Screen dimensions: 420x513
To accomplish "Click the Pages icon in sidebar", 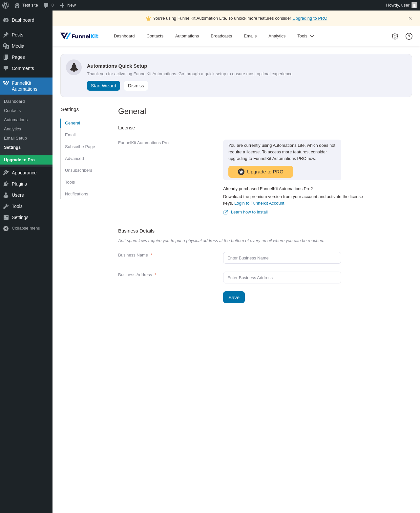I will point(6,57).
